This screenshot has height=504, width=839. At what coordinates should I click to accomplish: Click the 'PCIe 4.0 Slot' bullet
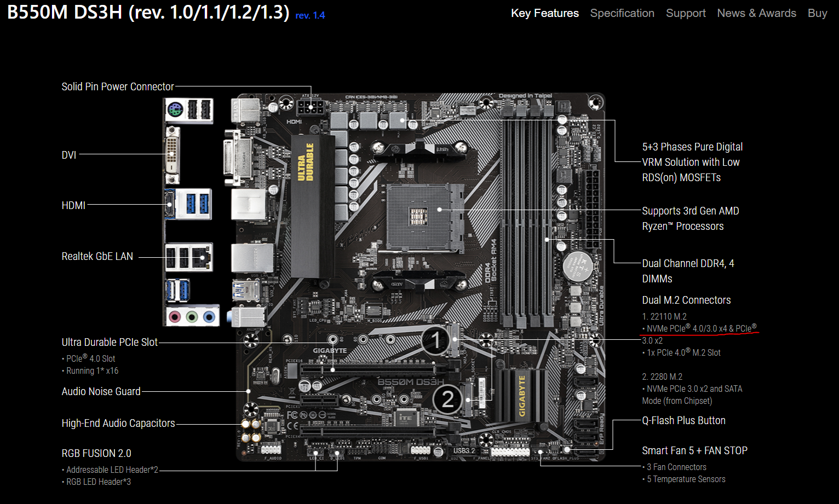click(x=90, y=358)
